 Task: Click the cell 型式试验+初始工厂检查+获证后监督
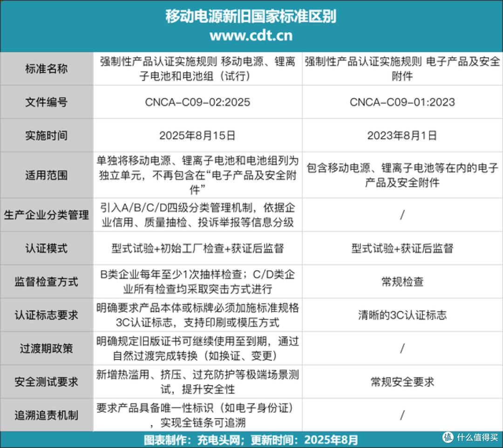tap(197, 248)
